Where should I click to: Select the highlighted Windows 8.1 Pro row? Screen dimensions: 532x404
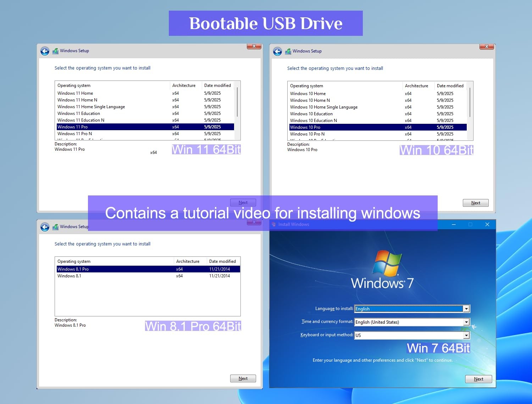148,269
